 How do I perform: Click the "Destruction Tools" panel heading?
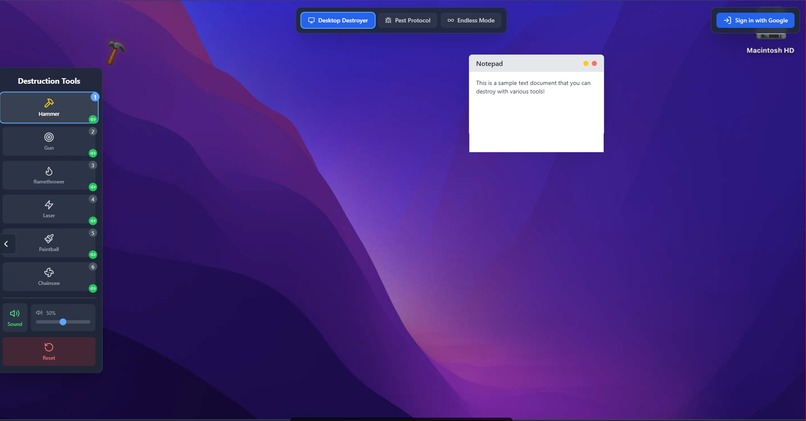pyautogui.click(x=49, y=81)
